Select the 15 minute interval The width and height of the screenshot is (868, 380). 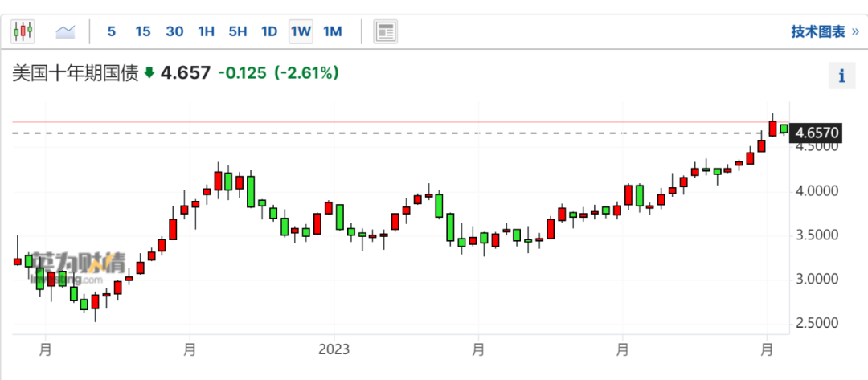point(143,31)
